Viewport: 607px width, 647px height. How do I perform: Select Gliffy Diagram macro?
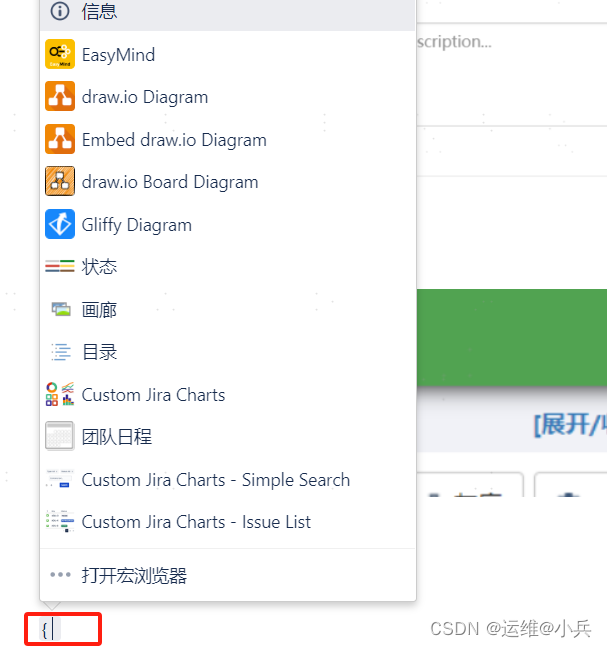point(227,224)
